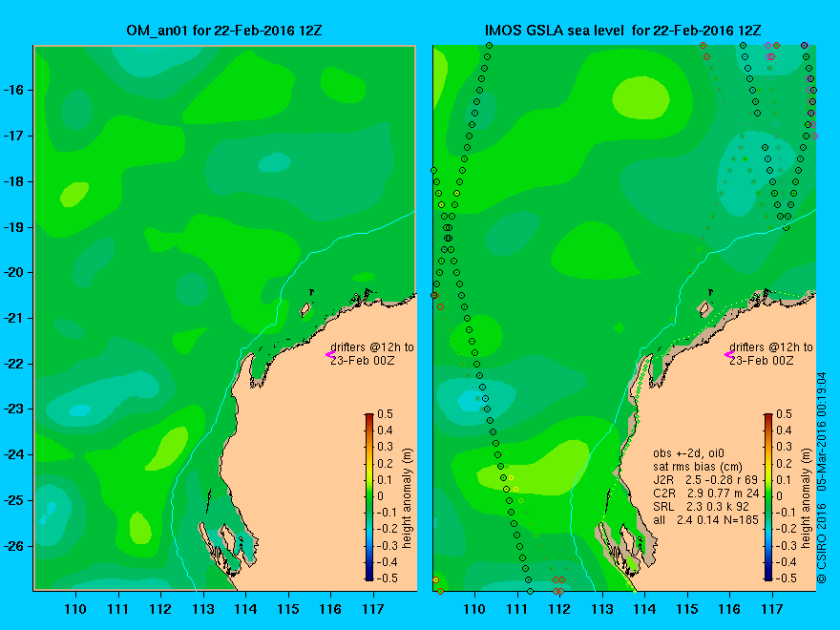This screenshot has height=630, width=840.
Task: Click the -16 latitude label
Action: (15, 90)
